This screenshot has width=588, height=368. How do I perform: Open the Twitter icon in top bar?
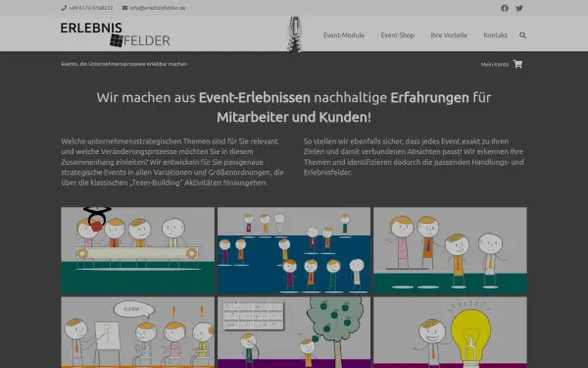519,8
